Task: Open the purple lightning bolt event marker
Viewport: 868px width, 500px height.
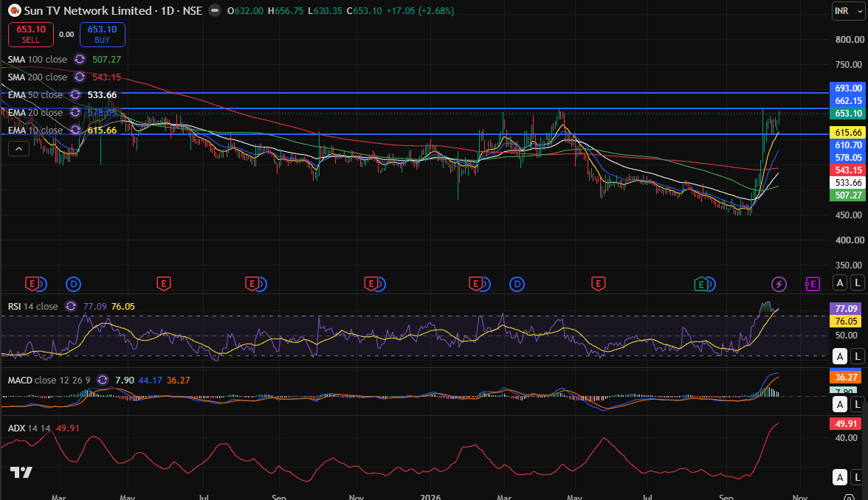Action: pyautogui.click(x=779, y=285)
